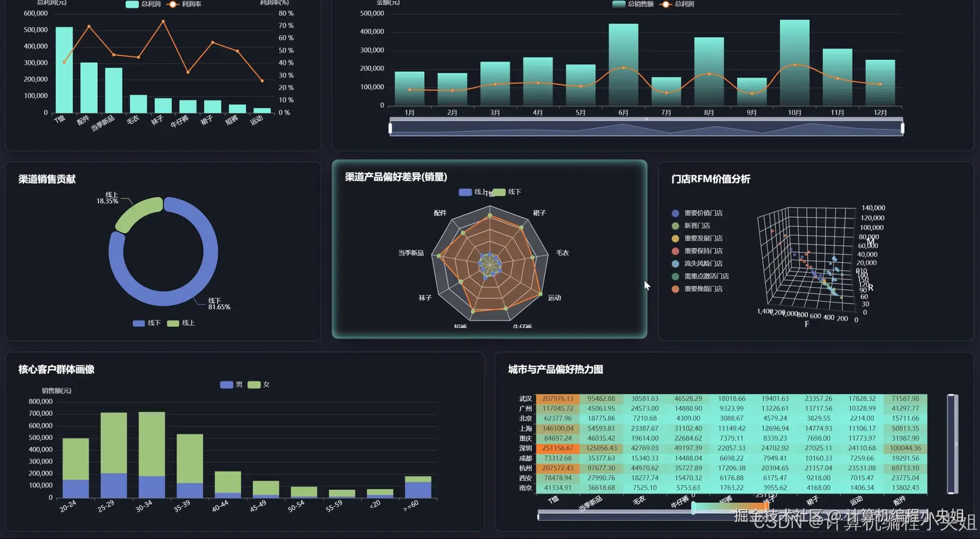Screen dimensions: 980x539
Task: Toggle 线下 legend under channel donut chart
Action: tap(147, 323)
